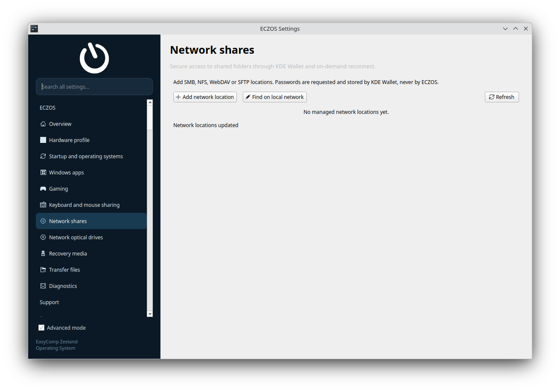
Task: Refresh the network locations list
Action: tap(502, 97)
